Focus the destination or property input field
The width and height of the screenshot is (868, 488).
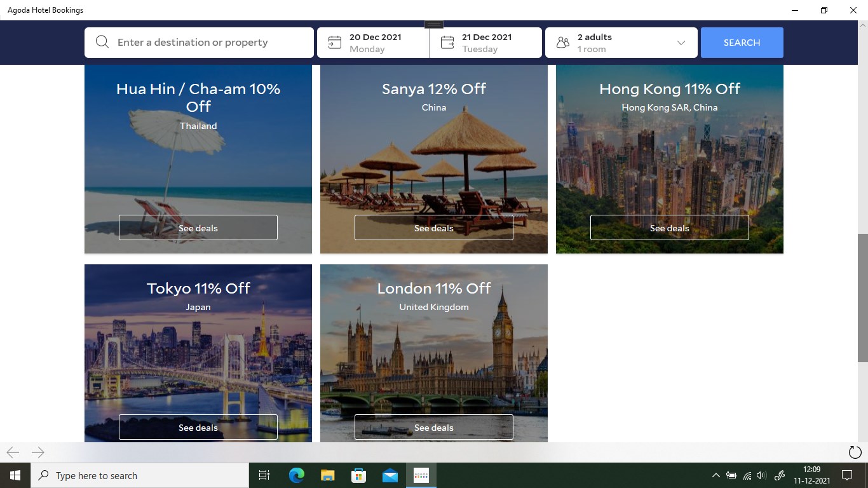199,43
